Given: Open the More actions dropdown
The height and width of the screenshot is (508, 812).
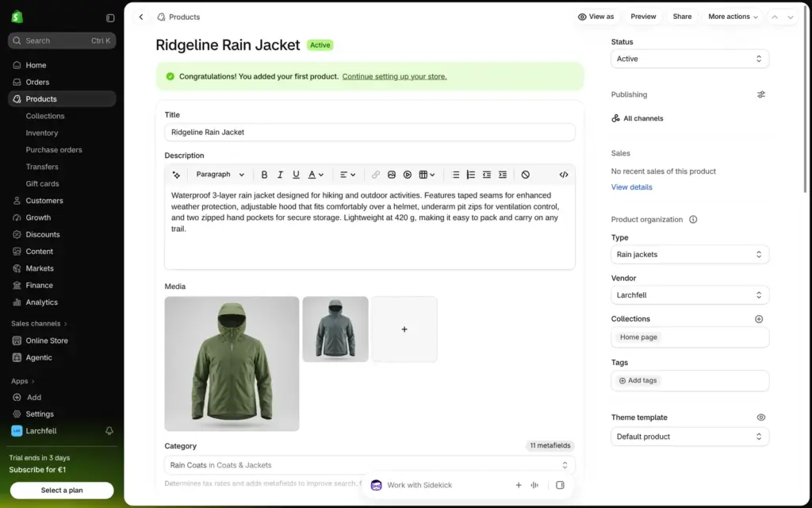Looking at the screenshot, I should tap(732, 17).
